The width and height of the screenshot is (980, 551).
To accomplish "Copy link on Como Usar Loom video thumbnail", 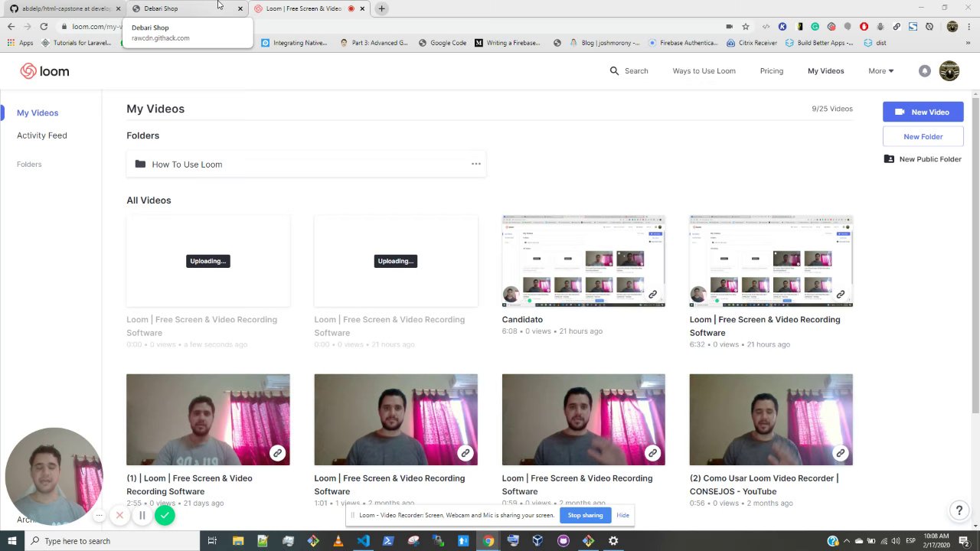I will 840,453.
